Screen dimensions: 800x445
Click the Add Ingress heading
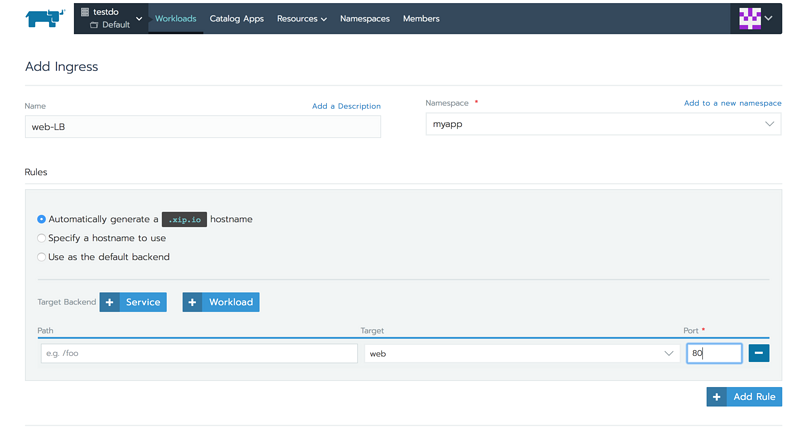[x=62, y=67]
